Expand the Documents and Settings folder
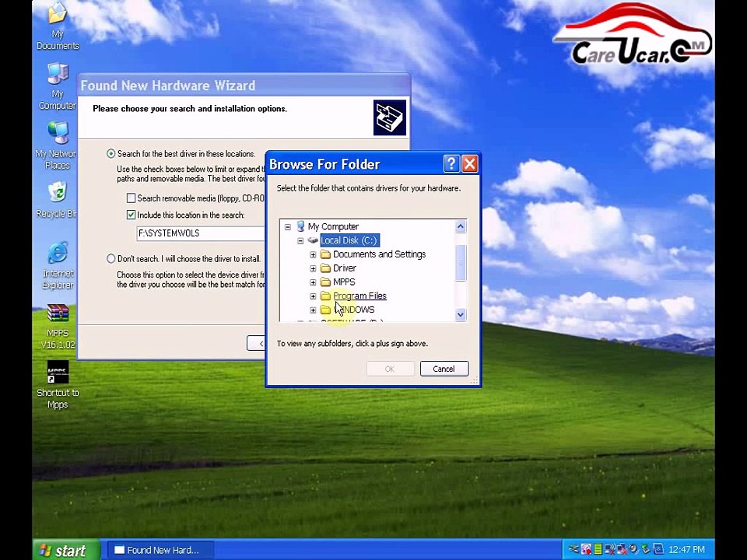This screenshot has width=747, height=560. click(x=313, y=255)
